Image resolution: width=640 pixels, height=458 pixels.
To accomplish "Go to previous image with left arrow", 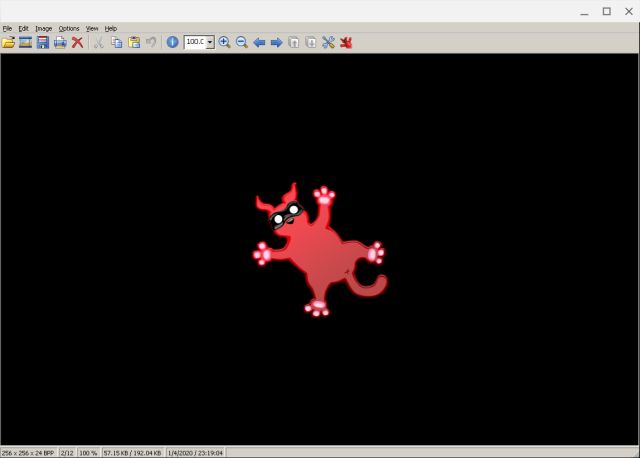I will (x=259, y=42).
